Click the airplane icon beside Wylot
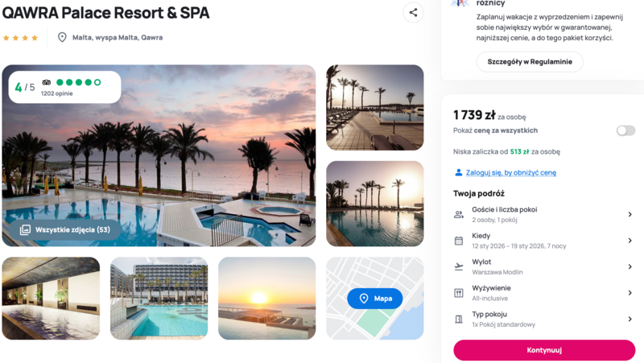 [459, 266]
